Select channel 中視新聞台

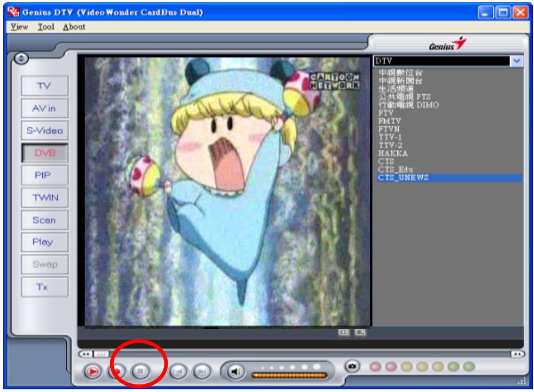400,81
